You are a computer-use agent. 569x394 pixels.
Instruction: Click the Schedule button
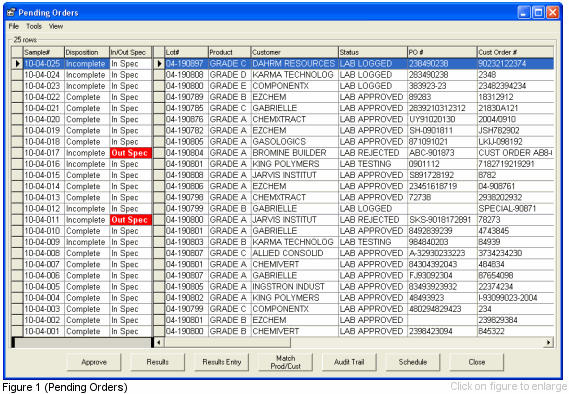tap(413, 362)
